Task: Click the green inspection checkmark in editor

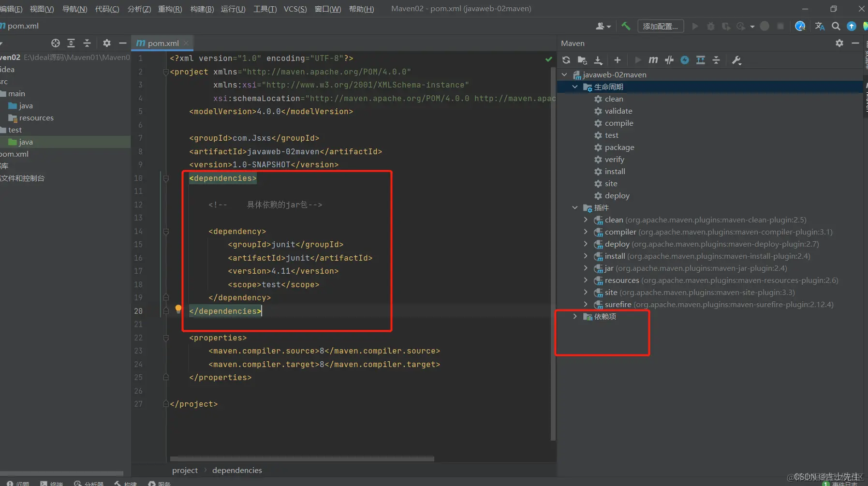Action: tap(549, 59)
